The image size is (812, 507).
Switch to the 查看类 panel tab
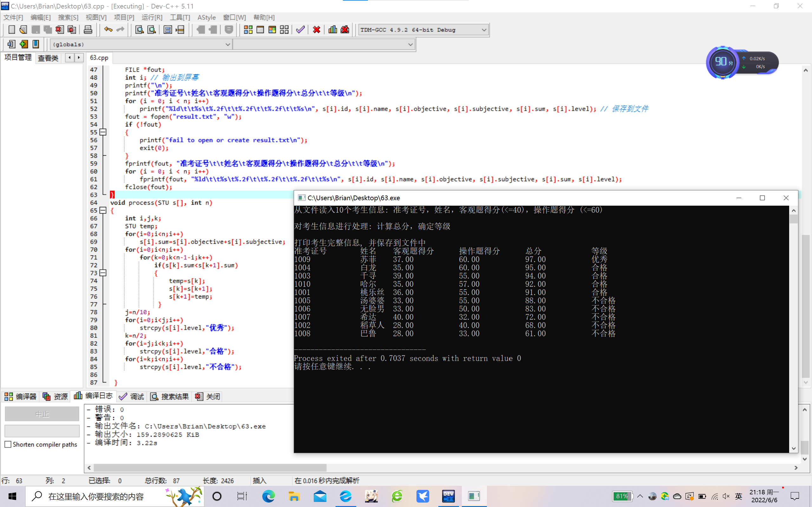point(48,58)
